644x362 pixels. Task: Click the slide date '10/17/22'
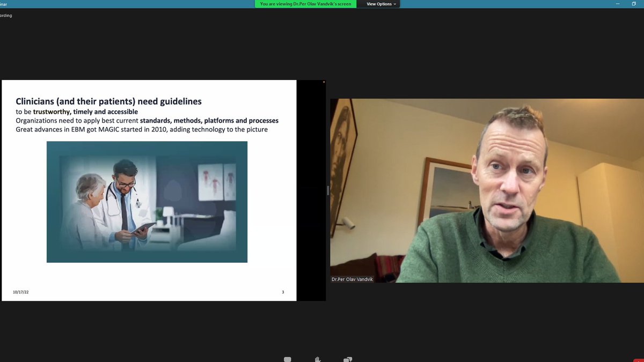tap(21, 292)
